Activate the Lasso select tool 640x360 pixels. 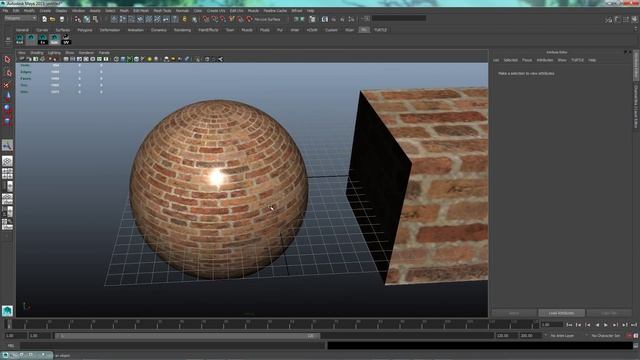pyautogui.click(x=7, y=73)
